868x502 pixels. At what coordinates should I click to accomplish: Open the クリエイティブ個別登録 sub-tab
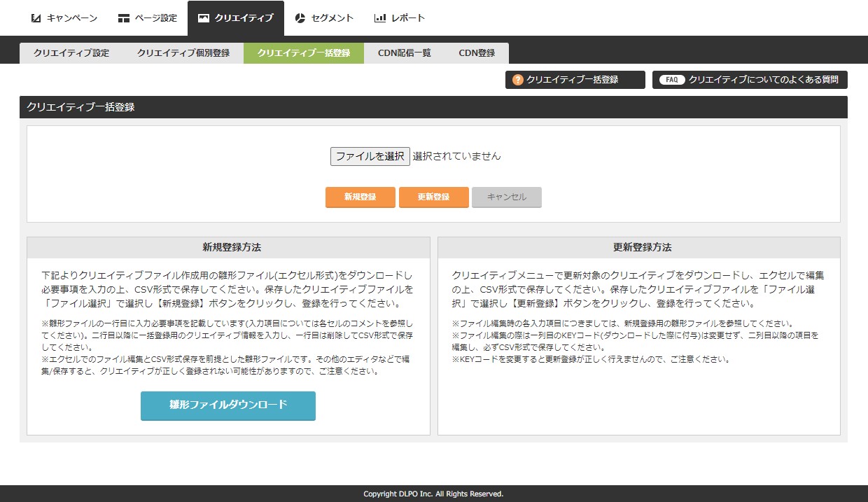[183, 53]
